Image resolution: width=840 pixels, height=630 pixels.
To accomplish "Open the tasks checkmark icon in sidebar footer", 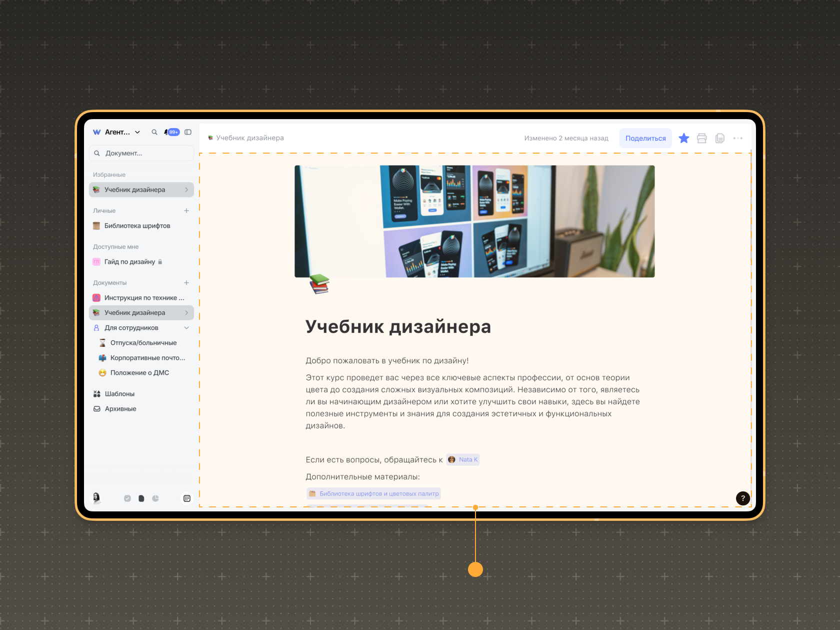I will pos(127,498).
